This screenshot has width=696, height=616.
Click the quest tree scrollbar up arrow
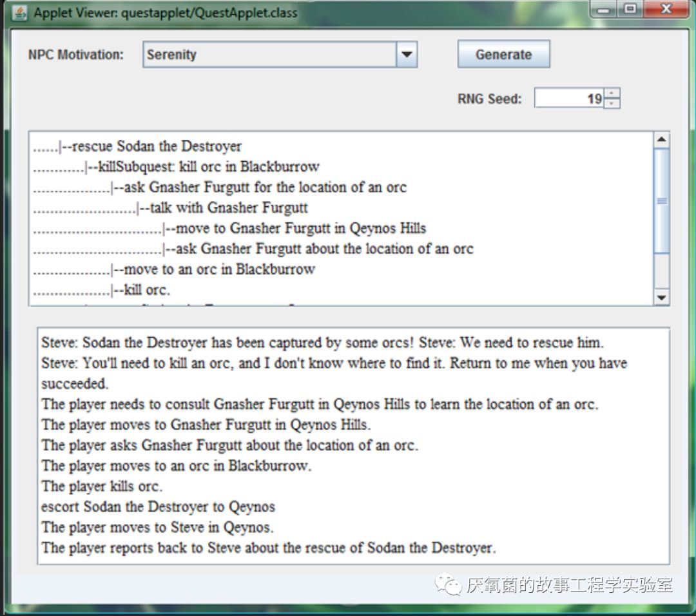point(661,140)
